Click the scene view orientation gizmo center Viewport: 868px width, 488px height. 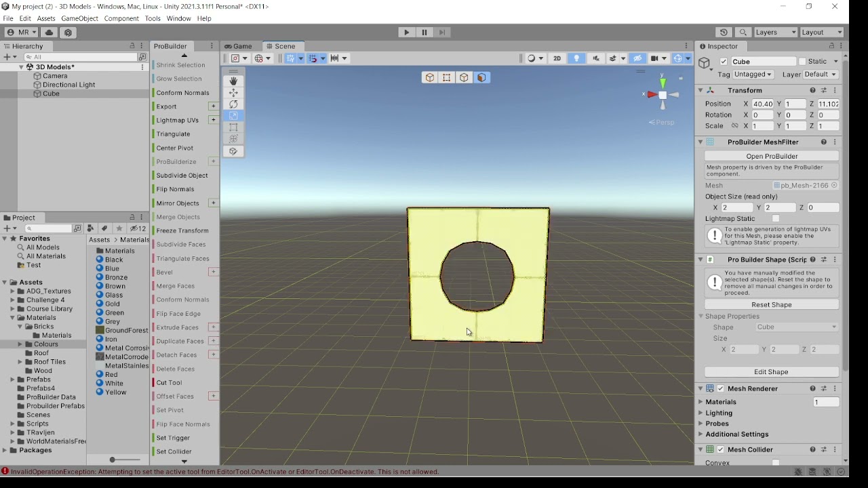[x=663, y=96]
